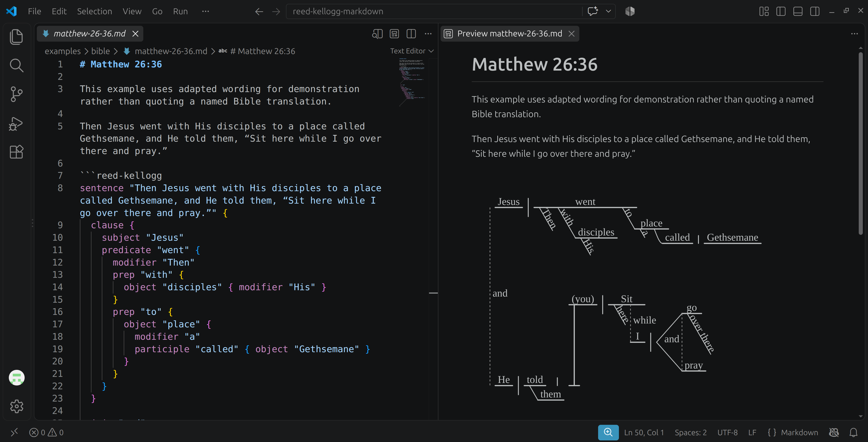
Task: Click errors and warnings status indicator
Action: (47, 432)
